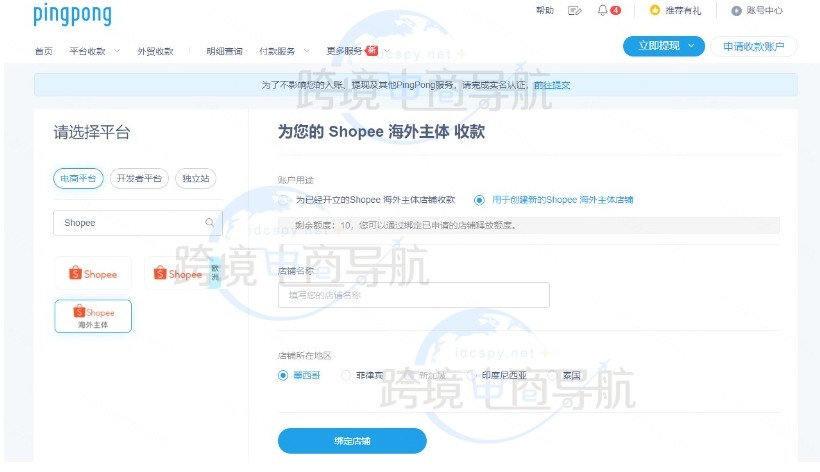The width and height of the screenshot is (820, 472).
Task: Select 印度尼西亚 region radio button
Action: tap(471, 375)
